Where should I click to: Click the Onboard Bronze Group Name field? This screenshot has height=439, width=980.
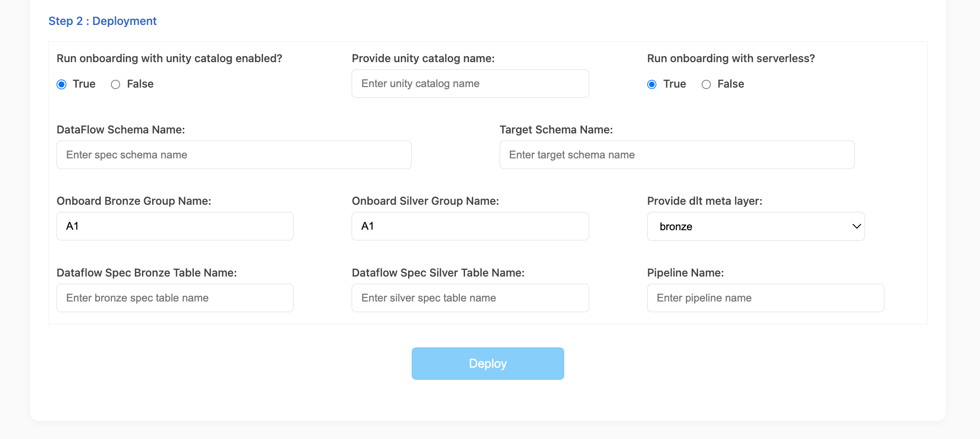coord(175,226)
